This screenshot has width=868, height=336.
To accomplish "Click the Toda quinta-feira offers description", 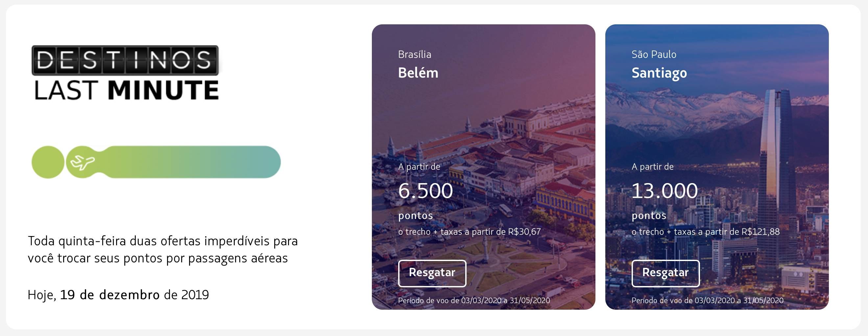I will point(163,250).
